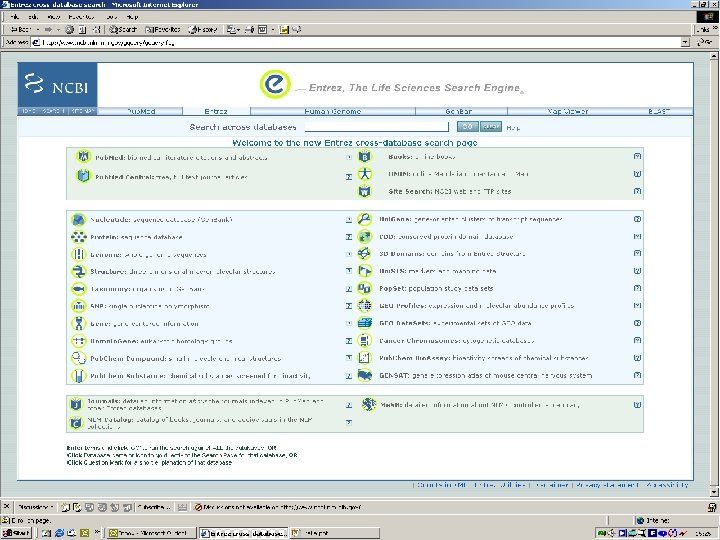Viewport: 720px width, 540px height.
Task: Click the Nucleotide database icon
Action: [79, 219]
